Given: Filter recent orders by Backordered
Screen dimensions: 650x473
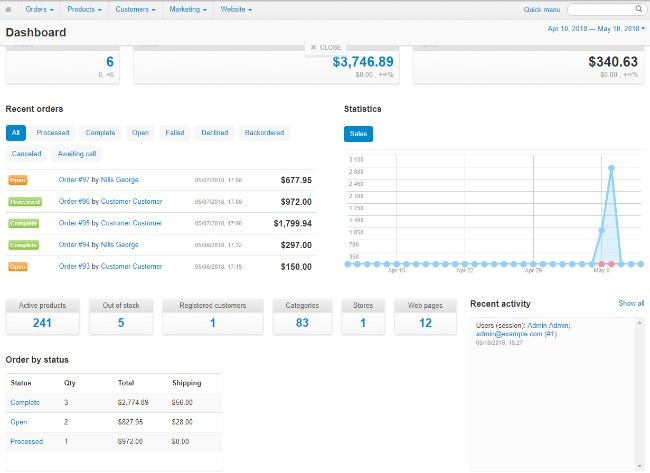Looking at the screenshot, I should click(x=264, y=132).
